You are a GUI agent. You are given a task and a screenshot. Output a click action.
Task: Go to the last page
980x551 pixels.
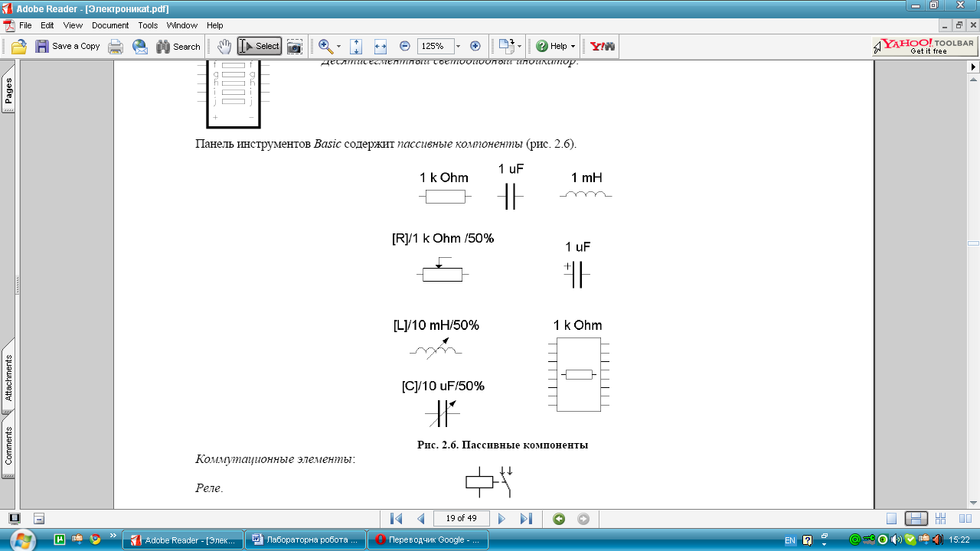point(526,518)
